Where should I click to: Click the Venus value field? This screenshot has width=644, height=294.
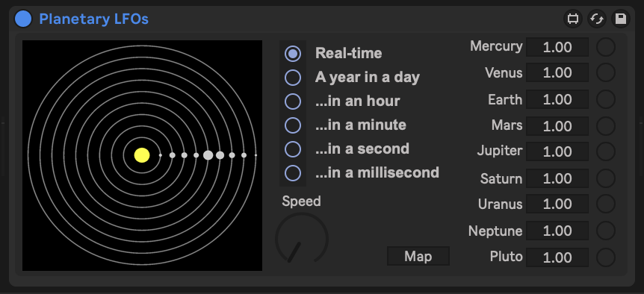point(557,72)
